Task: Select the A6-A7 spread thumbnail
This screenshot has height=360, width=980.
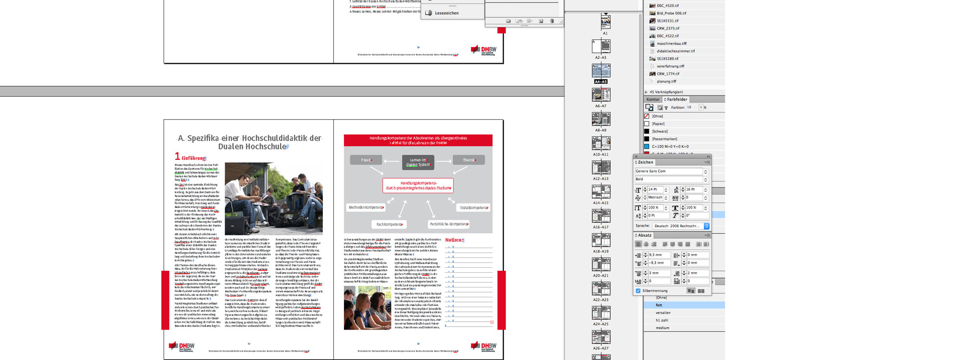Action: (x=601, y=95)
